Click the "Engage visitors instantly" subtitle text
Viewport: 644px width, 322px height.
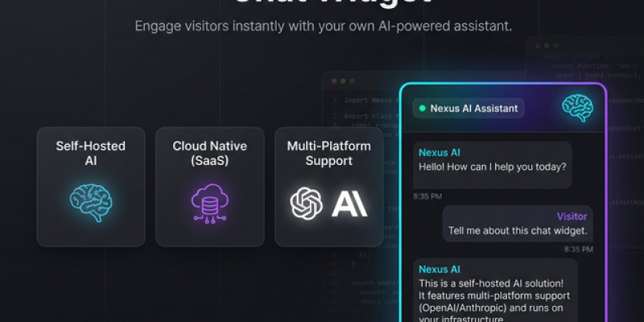(323, 26)
